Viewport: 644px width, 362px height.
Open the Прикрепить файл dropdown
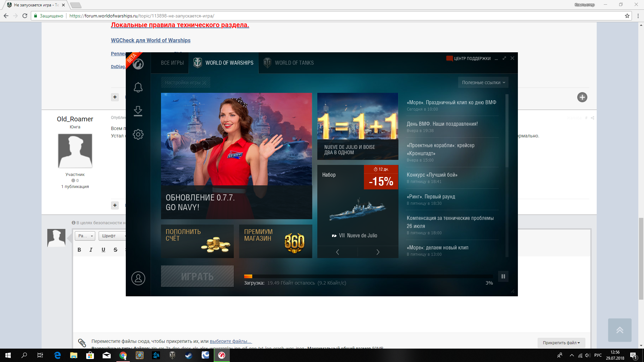pos(561,343)
